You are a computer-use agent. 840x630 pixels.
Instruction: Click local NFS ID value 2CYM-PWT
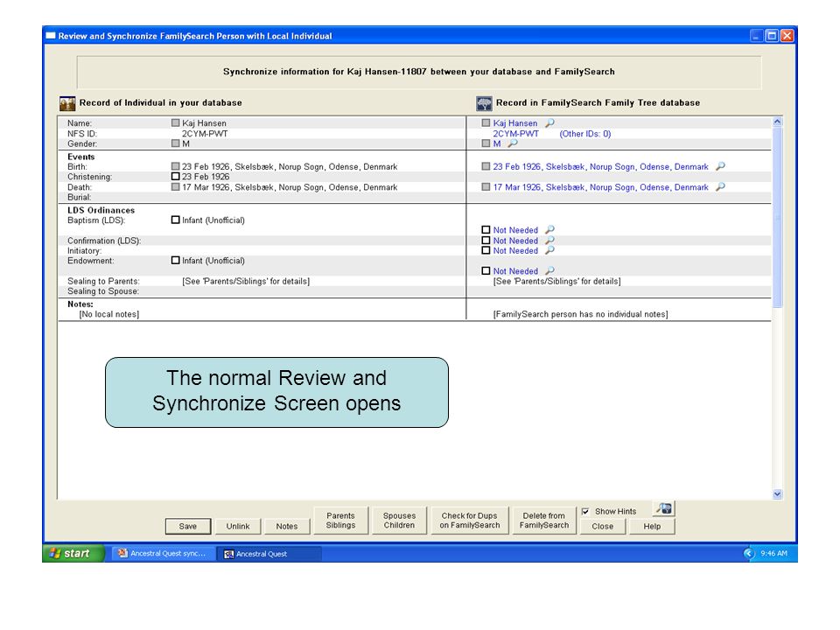click(x=205, y=134)
